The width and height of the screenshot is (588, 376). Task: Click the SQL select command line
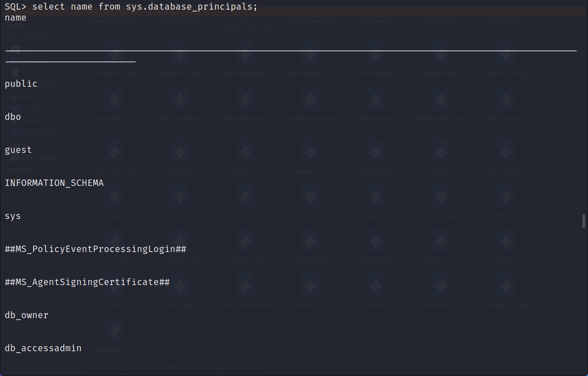pyautogui.click(x=131, y=7)
